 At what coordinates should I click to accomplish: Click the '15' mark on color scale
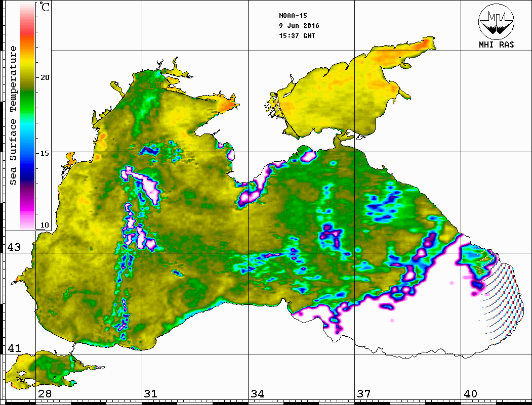(x=45, y=153)
